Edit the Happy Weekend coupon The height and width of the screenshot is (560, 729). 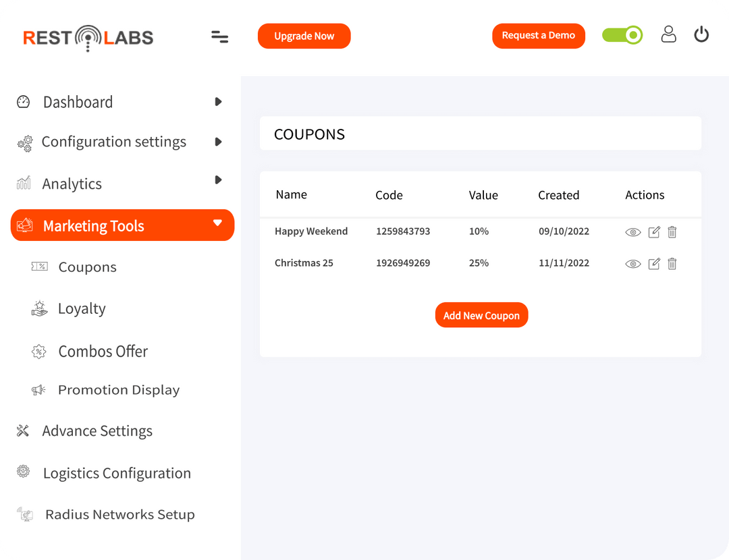click(x=653, y=231)
